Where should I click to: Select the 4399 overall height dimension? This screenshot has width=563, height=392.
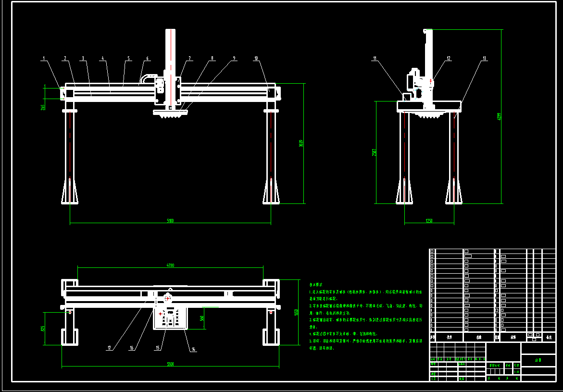coord(499,117)
